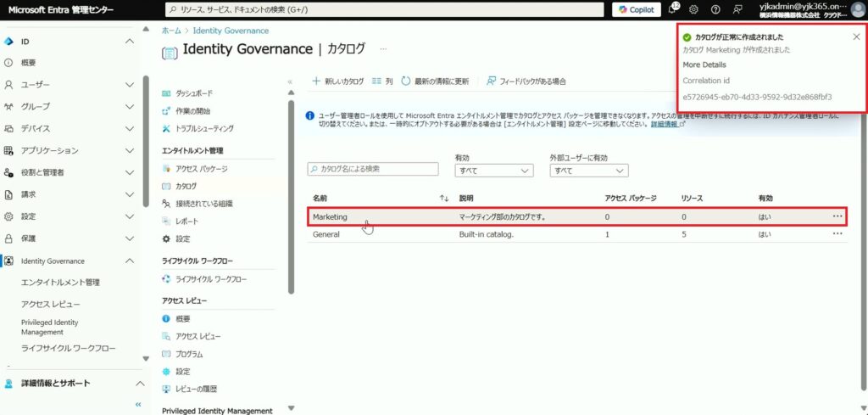Open アクセス レビュー in the left sidebar
This screenshot has width=868, height=415.
coord(50,304)
